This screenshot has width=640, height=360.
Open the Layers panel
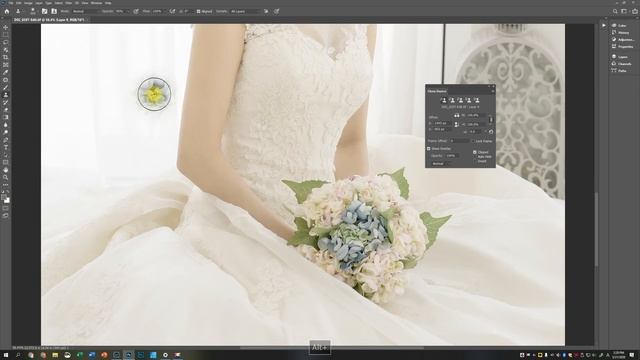(x=620, y=57)
